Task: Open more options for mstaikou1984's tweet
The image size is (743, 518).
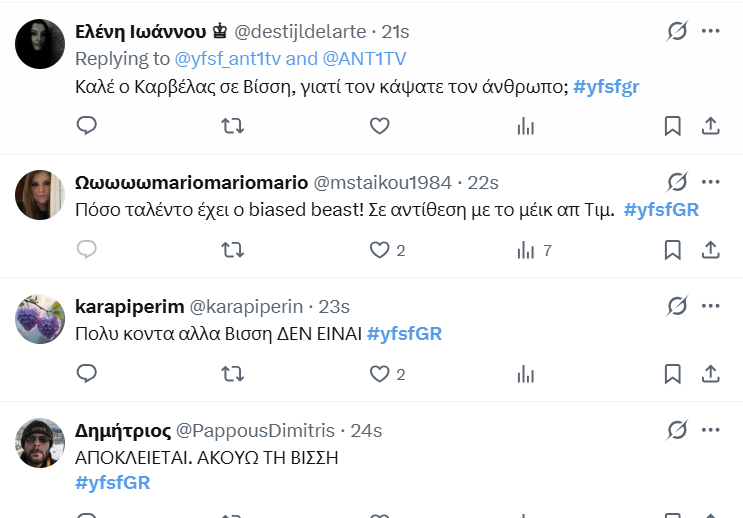Action: coord(710,182)
